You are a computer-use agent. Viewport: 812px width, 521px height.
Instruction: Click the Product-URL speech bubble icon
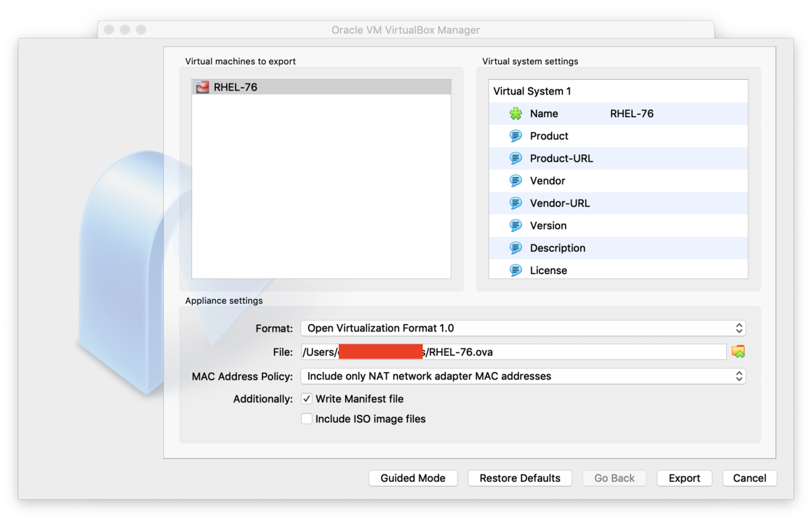516,158
